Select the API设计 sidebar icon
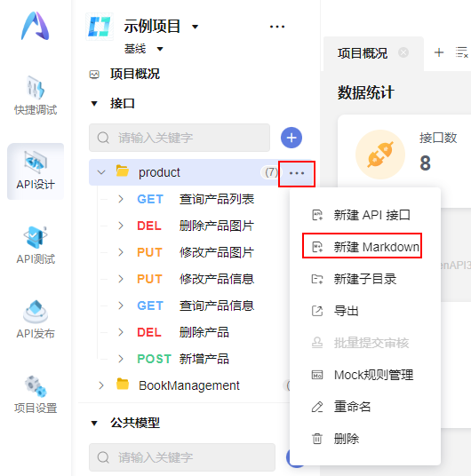 point(36,171)
